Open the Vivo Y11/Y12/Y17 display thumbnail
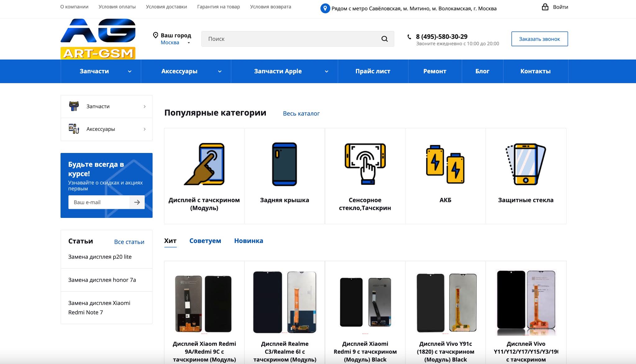Image resolution: width=636 pixels, height=364 pixels. 526,303
